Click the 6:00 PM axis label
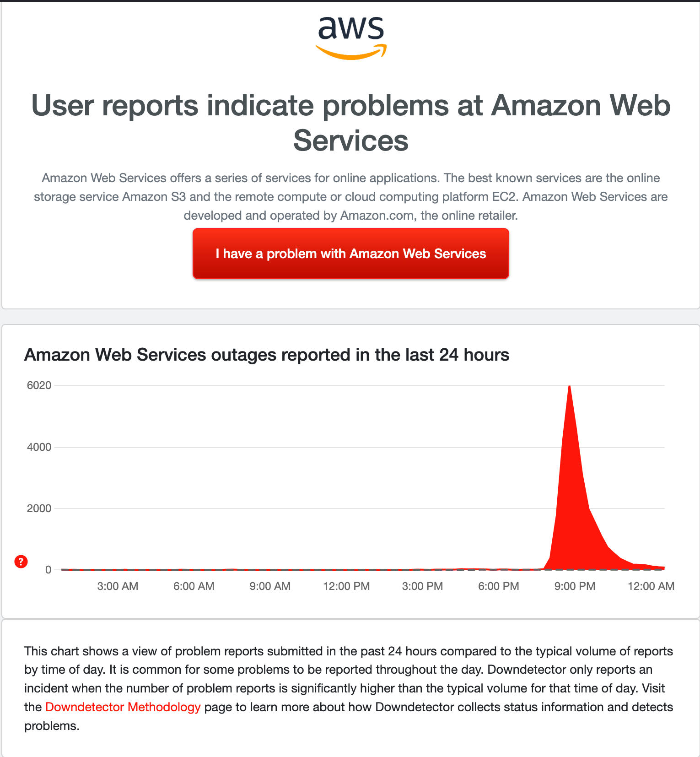This screenshot has height=757, width=700. point(498,586)
